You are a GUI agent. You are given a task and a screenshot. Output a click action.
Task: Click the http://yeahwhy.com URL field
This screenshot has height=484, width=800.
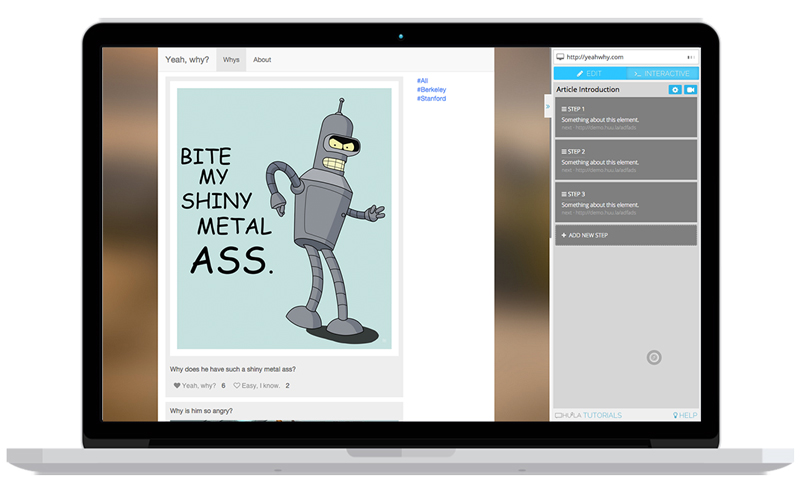point(626,57)
